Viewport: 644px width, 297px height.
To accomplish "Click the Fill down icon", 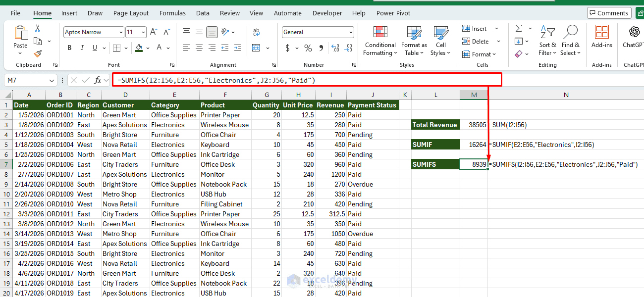I will point(519,41).
